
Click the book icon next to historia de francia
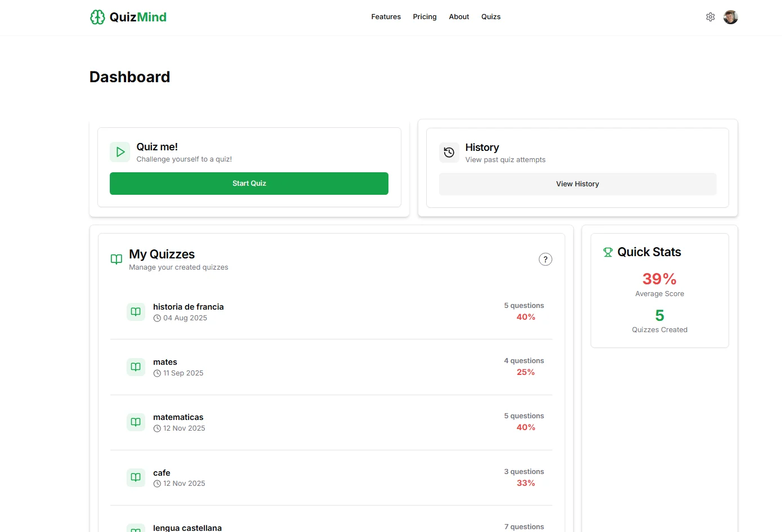[x=136, y=312]
